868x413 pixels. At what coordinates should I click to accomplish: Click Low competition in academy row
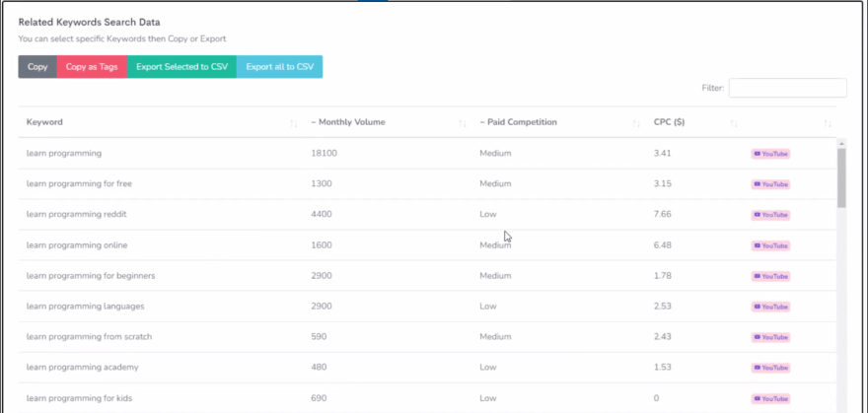click(488, 367)
